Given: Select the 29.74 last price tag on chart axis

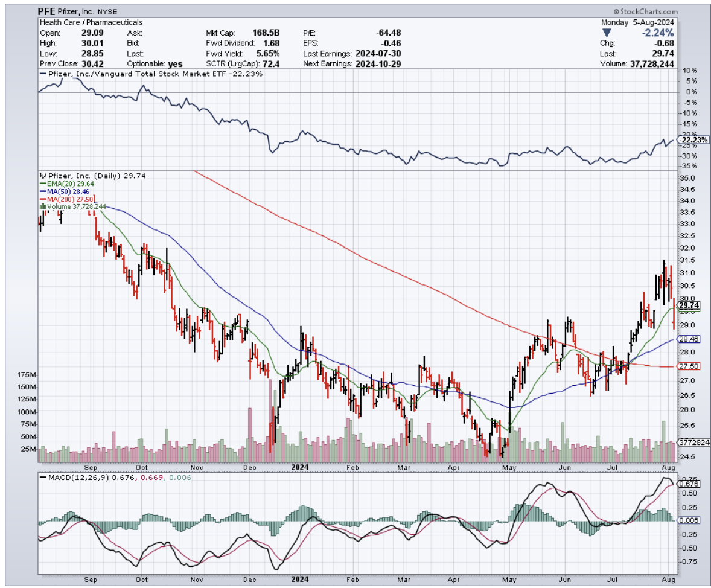Looking at the screenshot, I should tap(689, 306).
